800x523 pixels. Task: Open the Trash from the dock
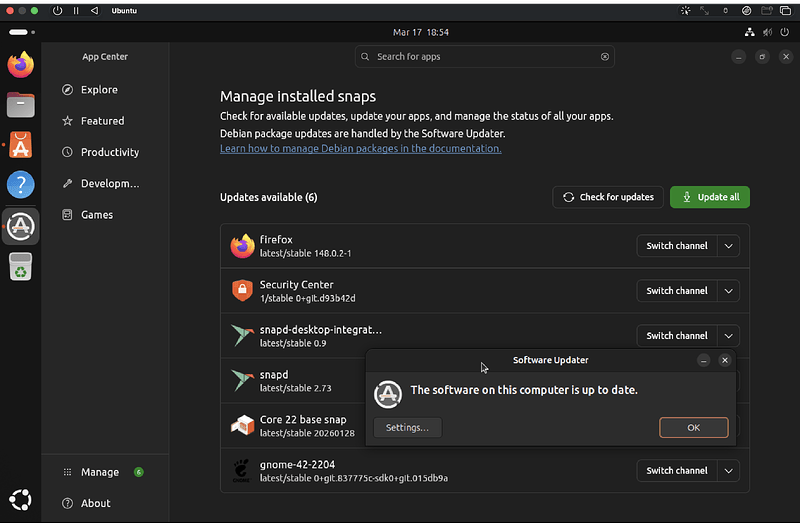20,266
